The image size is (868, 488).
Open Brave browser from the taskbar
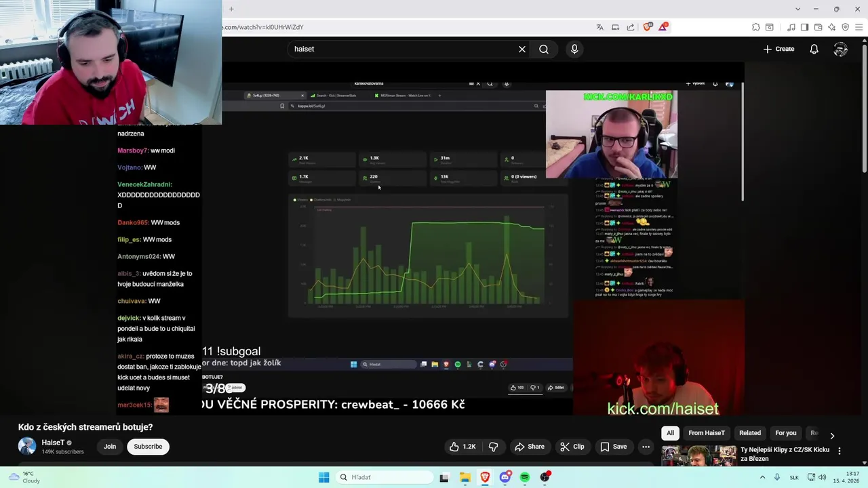coord(485,477)
